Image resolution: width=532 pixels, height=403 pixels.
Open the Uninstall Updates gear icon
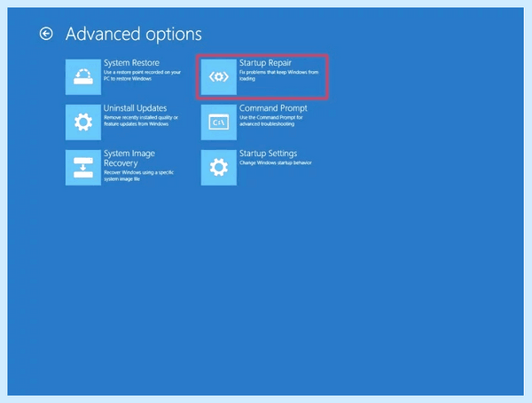tap(83, 122)
